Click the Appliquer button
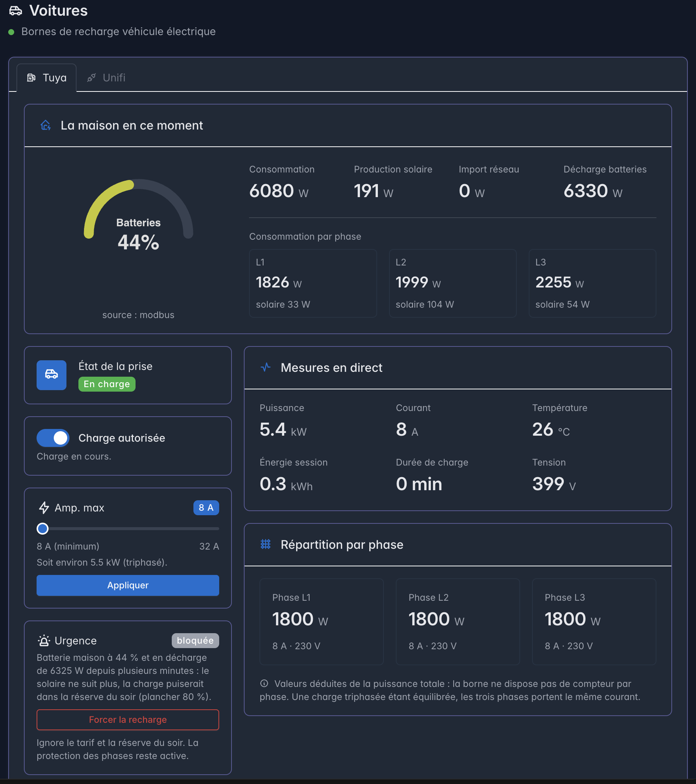696x784 pixels. click(128, 585)
